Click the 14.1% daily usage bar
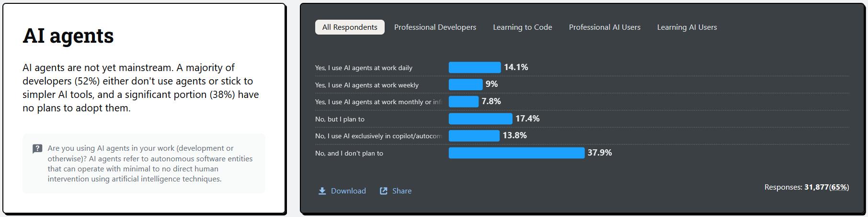The image size is (868, 217). (475, 67)
